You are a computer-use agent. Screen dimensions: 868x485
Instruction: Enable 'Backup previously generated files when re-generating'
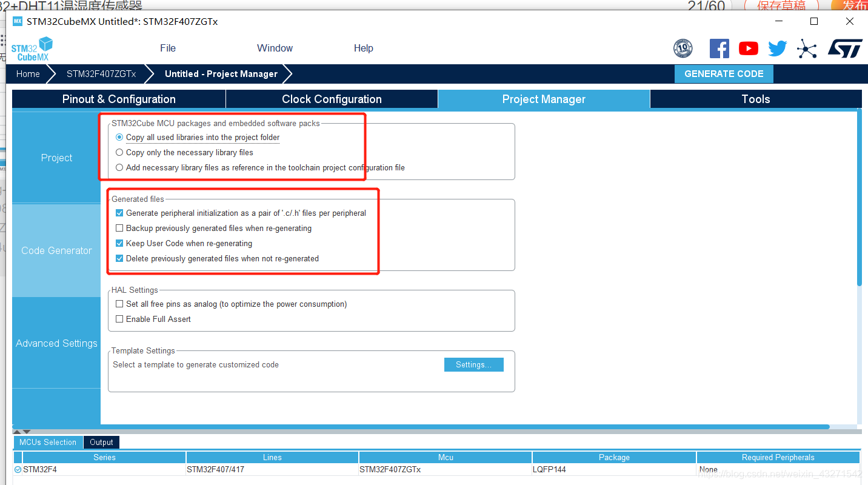point(119,229)
